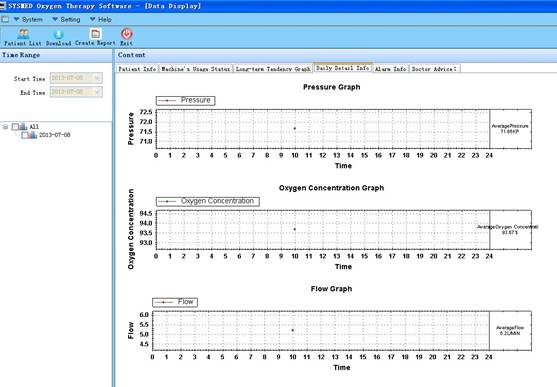Switch to Longterm Tendency Graph tab

(273, 69)
